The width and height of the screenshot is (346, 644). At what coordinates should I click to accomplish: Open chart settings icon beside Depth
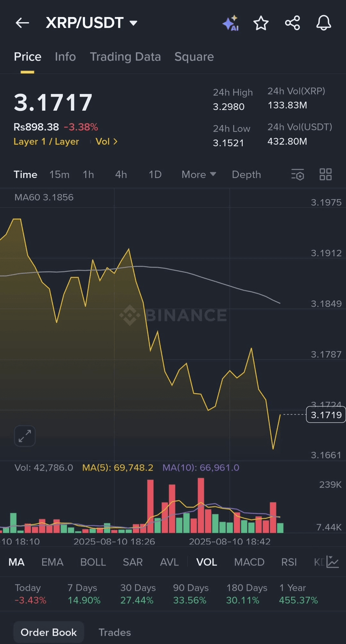[298, 175]
